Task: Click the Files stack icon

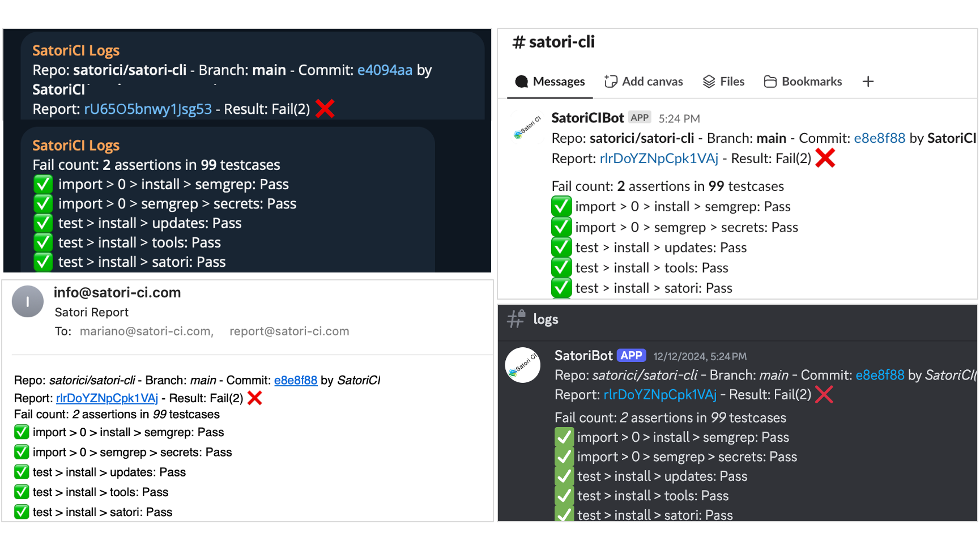Action: coord(709,82)
